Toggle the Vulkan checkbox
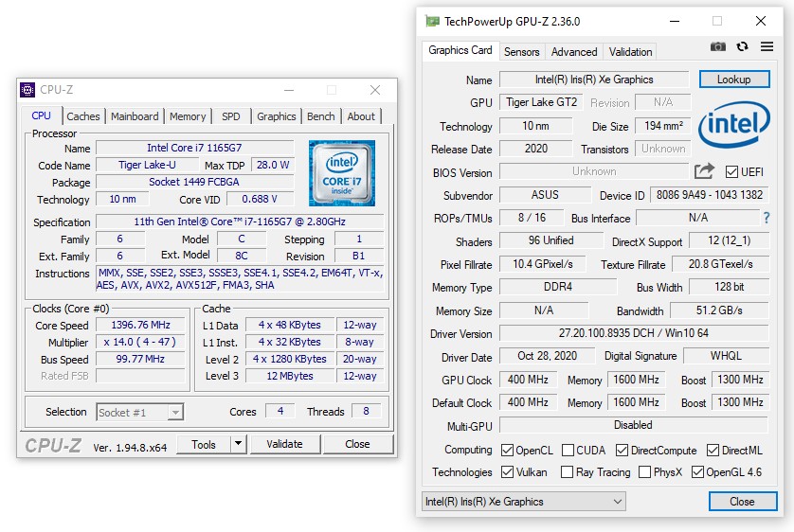Viewport: 794px width, 532px height. click(507, 471)
